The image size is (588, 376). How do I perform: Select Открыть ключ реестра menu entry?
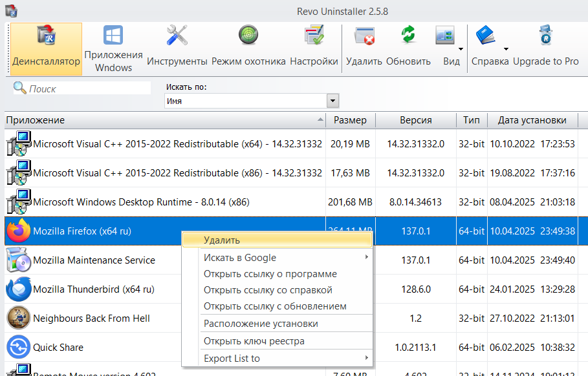tap(277, 341)
